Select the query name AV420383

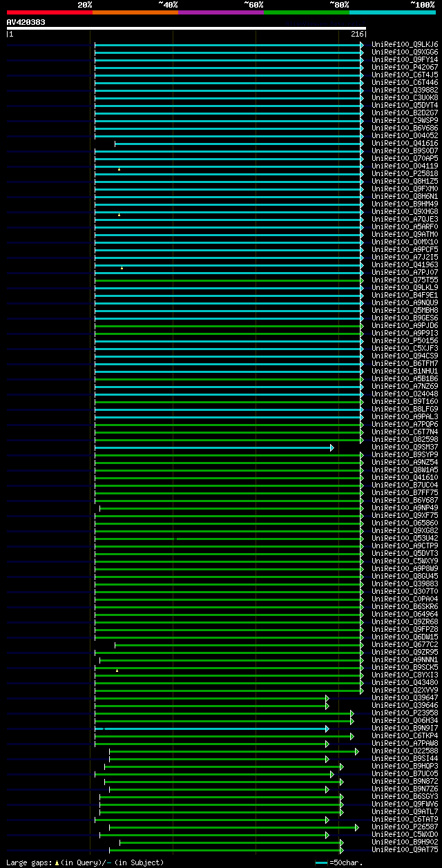pyautogui.click(x=26, y=22)
